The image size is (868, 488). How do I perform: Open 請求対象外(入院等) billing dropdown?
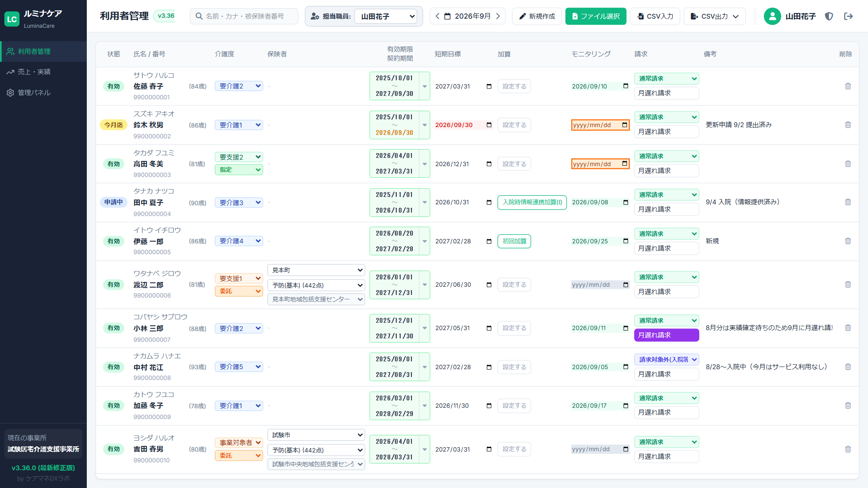(x=666, y=360)
